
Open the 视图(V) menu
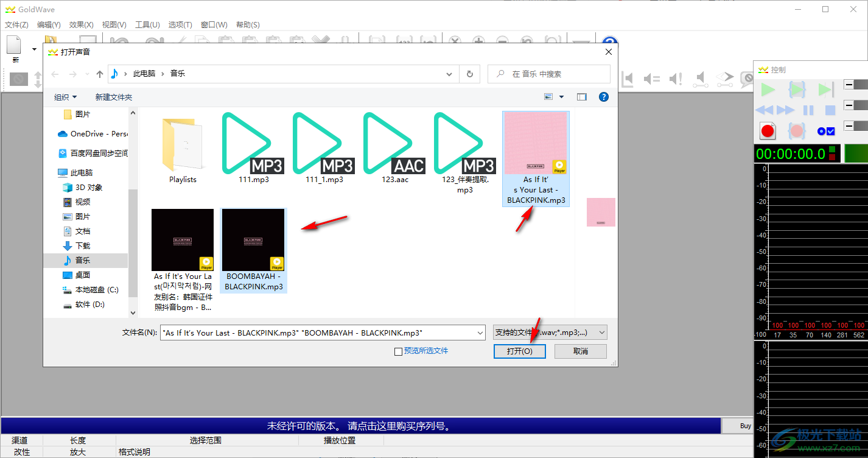click(x=114, y=25)
